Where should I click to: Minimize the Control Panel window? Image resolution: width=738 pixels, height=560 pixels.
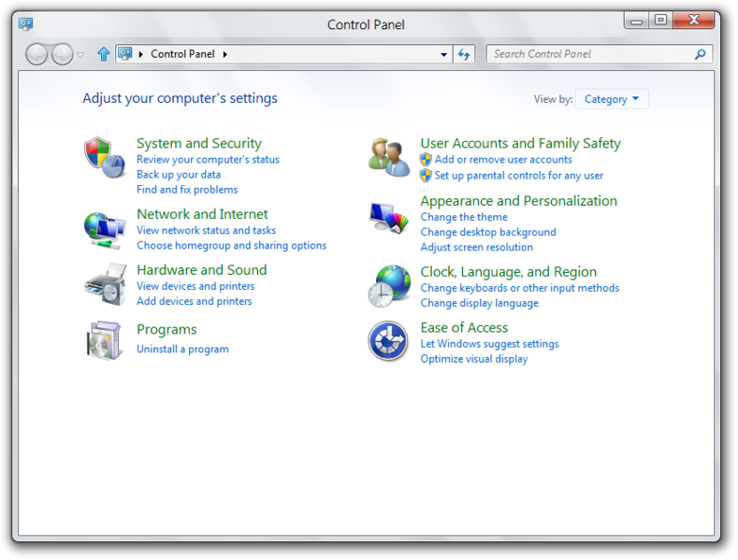(x=636, y=21)
